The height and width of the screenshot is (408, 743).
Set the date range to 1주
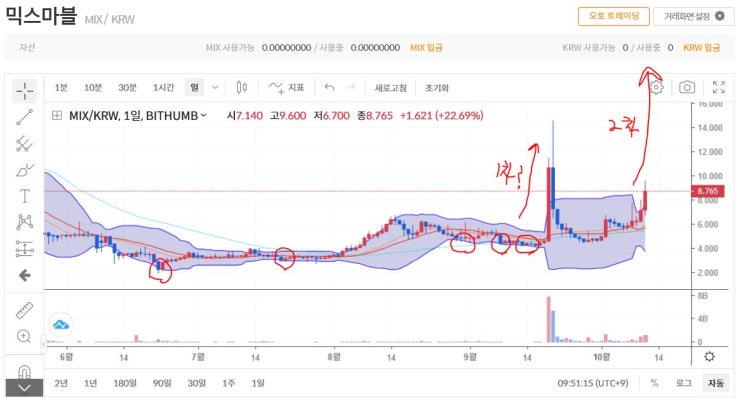[x=229, y=383]
